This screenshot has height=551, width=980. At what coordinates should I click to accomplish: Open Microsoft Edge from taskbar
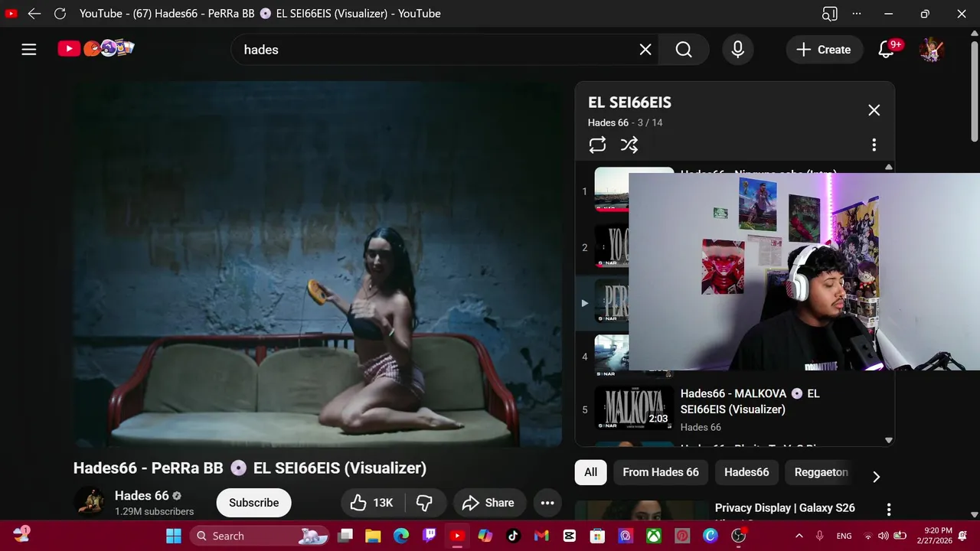[401, 536]
